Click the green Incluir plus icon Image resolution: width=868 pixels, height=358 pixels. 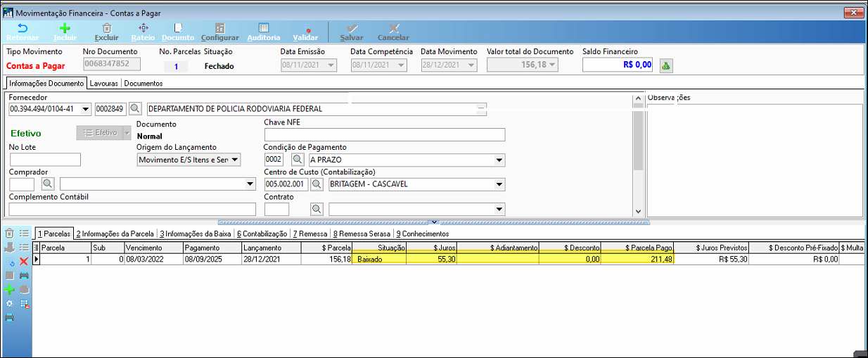click(65, 28)
